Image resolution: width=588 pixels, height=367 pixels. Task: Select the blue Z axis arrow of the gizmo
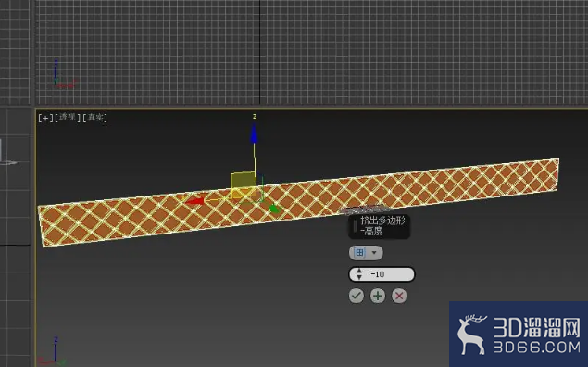(255, 133)
